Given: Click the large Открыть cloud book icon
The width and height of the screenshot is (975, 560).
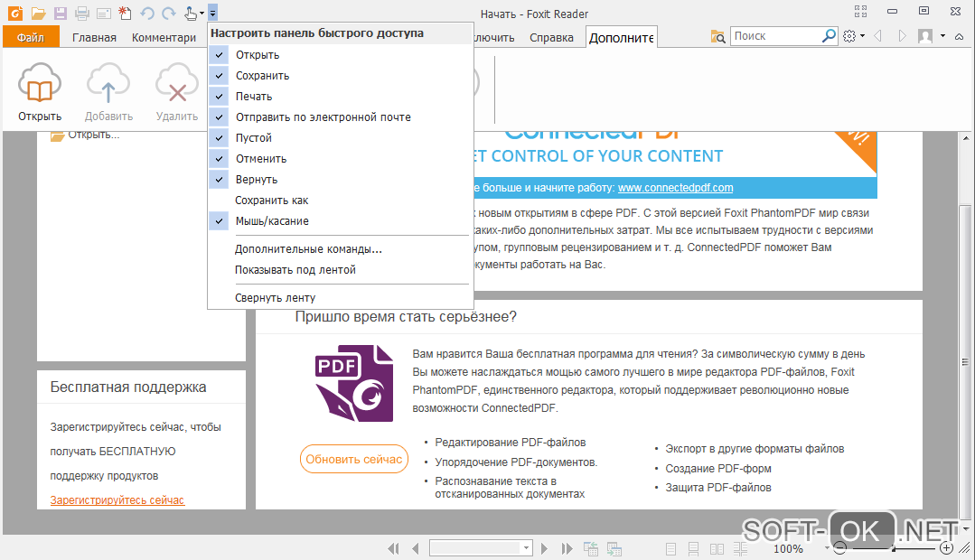Looking at the screenshot, I should point(40,84).
